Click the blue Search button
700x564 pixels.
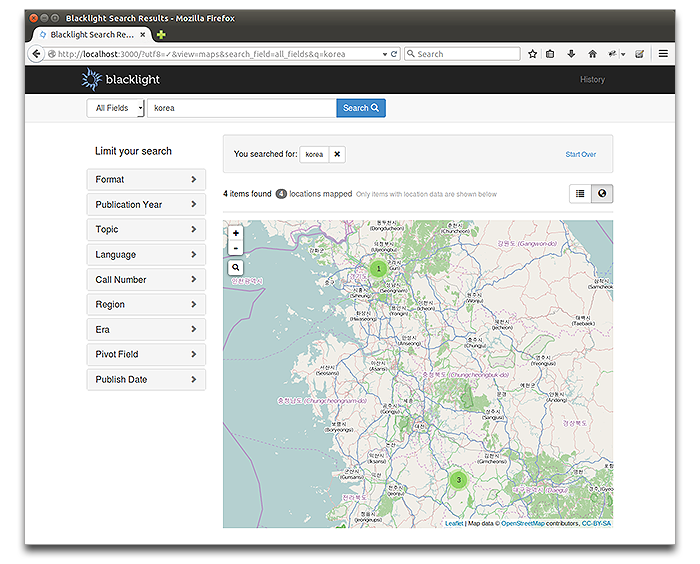pyautogui.click(x=361, y=108)
